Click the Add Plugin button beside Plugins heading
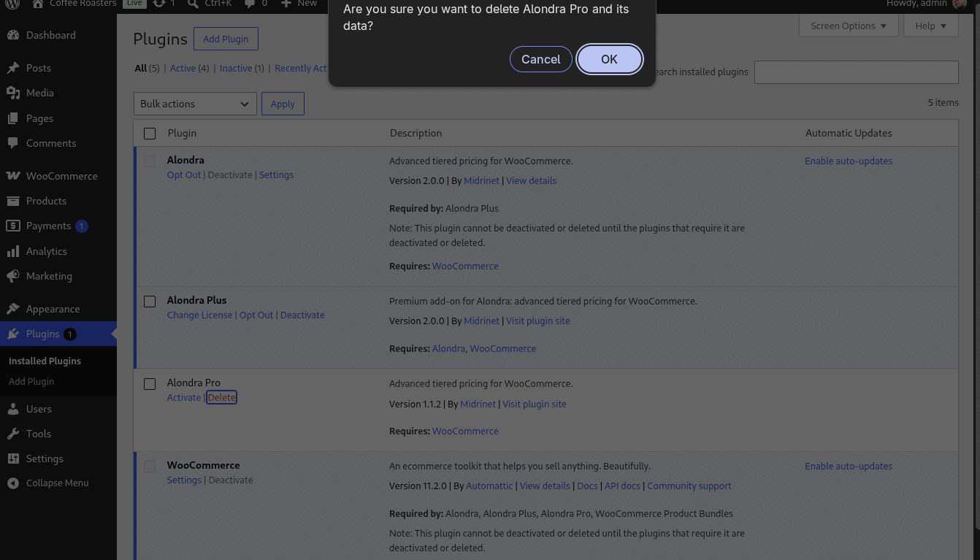The width and height of the screenshot is (980, 560). coord(226,39)
